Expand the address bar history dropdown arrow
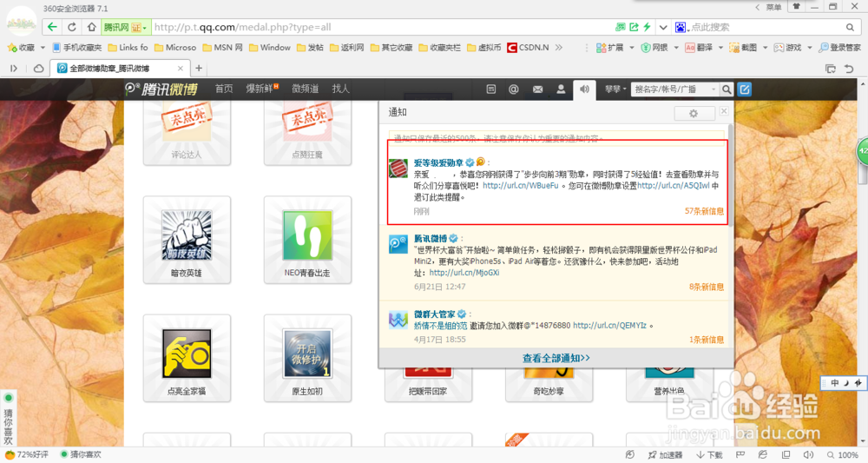This screenshot has height=463, width=868. pos(662,27)
